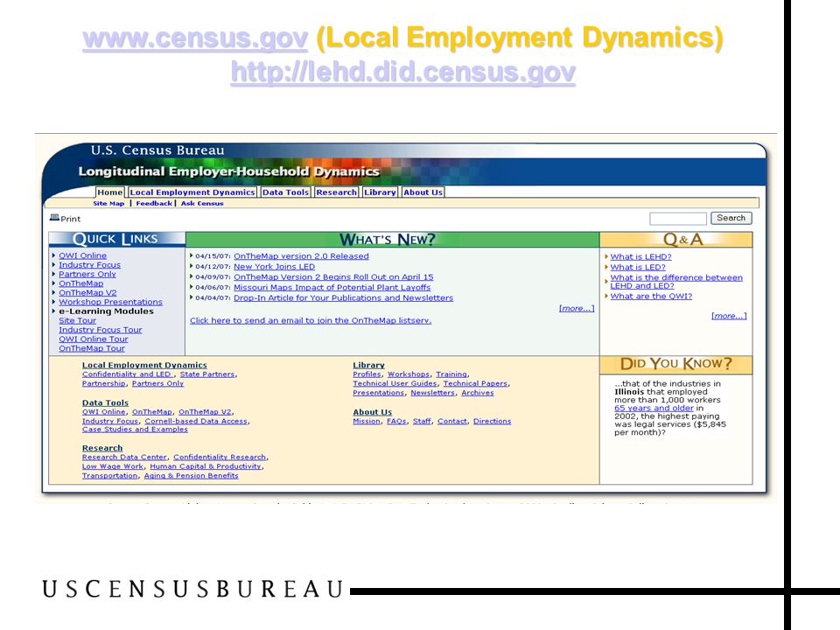Open Aging & Pension Benefits link
The image size is (840, 630).
click(192, 475)
